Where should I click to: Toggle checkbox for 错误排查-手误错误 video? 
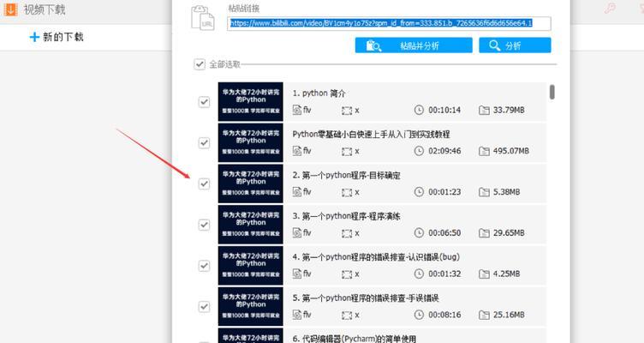[x=204, y=306]
